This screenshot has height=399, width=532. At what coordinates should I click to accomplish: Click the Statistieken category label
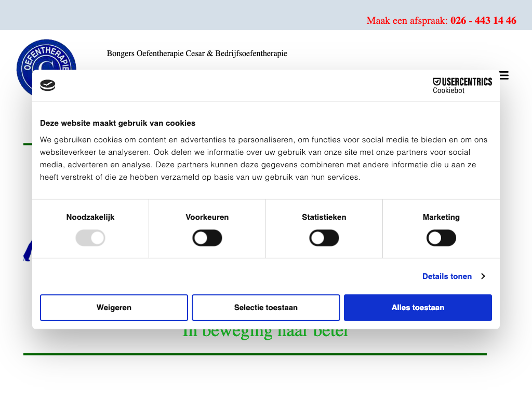[324, 217]
